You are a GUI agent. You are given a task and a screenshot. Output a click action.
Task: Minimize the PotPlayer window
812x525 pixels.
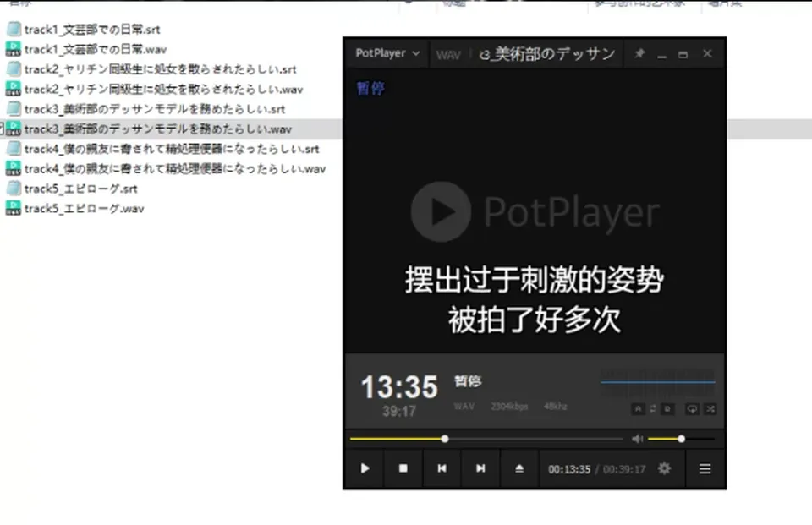(x=661, y=54)
